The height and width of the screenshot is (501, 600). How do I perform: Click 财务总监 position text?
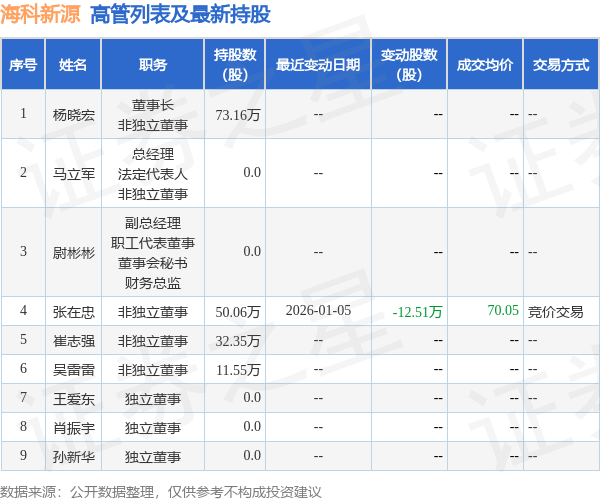(x=153, y=283)
